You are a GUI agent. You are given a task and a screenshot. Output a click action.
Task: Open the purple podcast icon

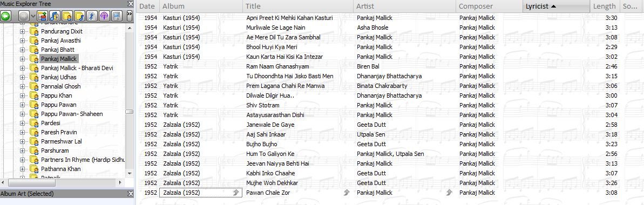click(x=105, y=16)
